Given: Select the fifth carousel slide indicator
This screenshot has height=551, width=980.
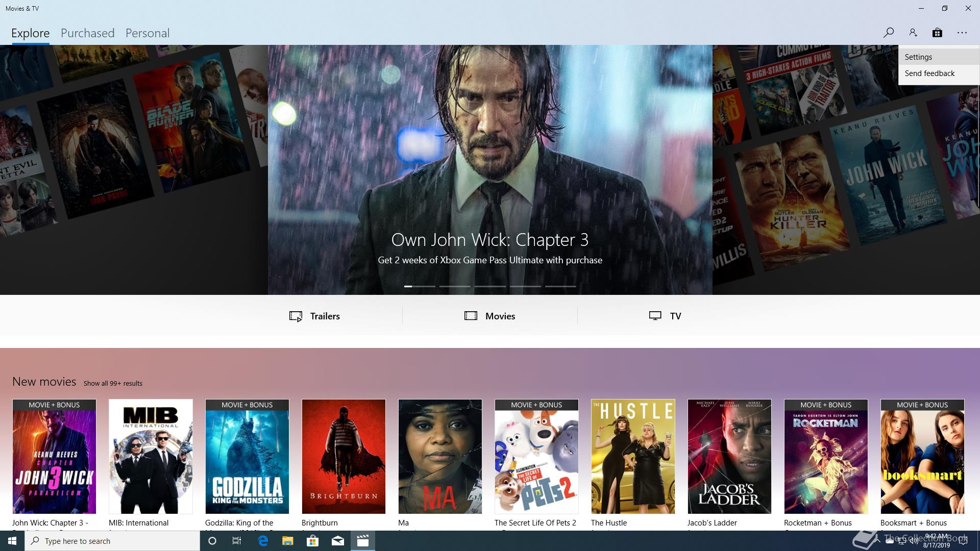Looking at the screenshot, I should [x=560, y=286].
